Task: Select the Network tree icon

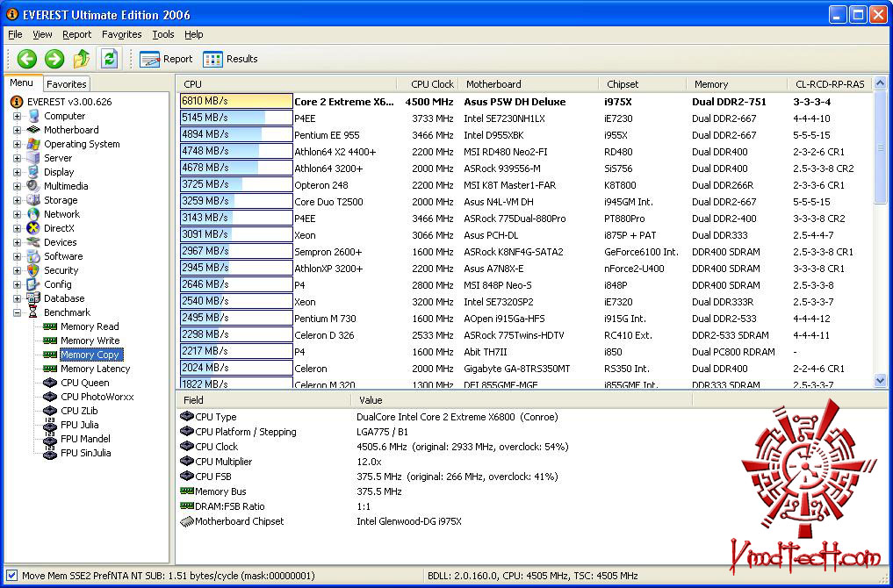Action: (33, 214)
